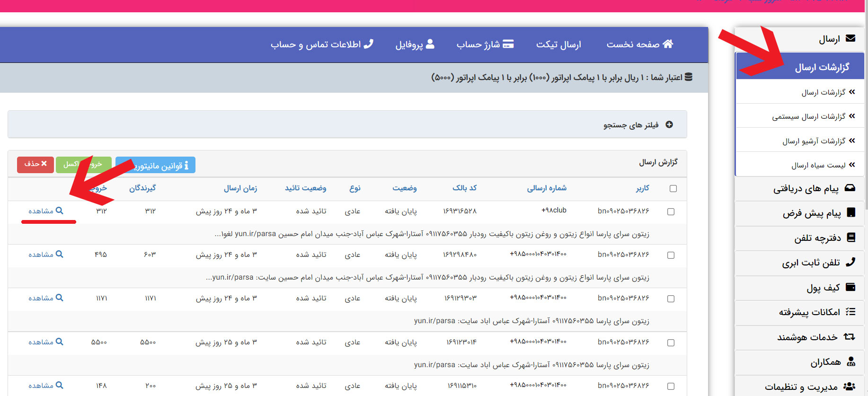Click the wallet icon for کیف پول

[850, 287]
